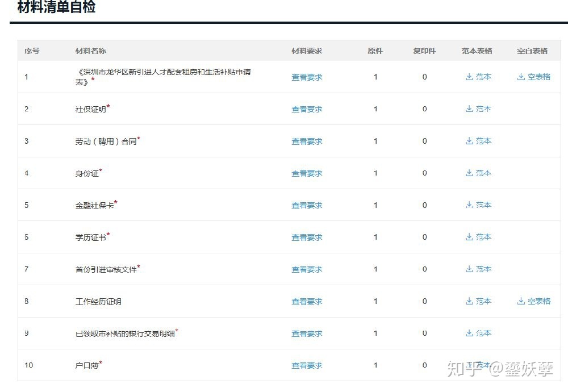Click the 材料要求 column header

coord(307,51)
